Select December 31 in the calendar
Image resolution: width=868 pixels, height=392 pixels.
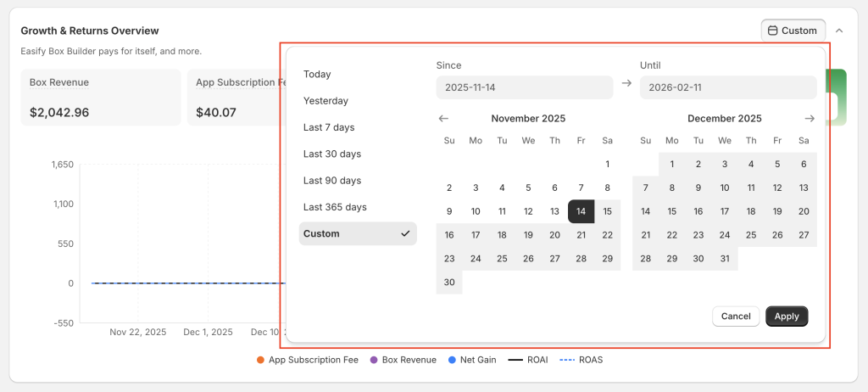point(725,259)
